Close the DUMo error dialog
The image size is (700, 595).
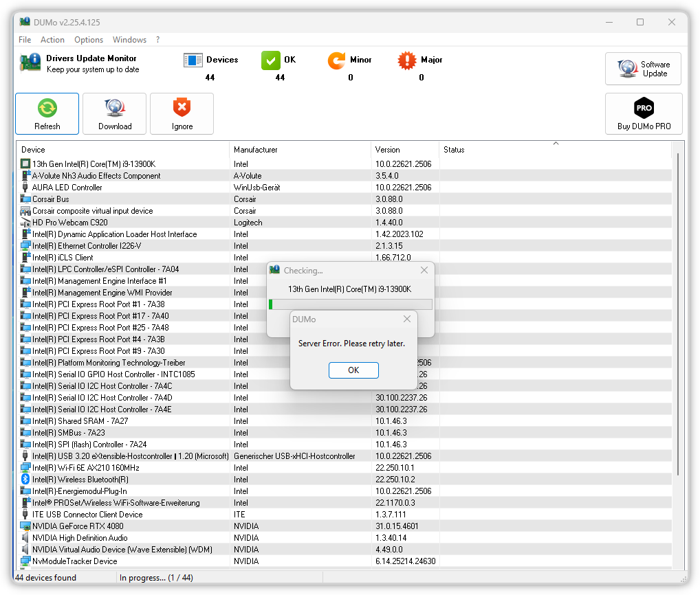(x=406, y=319)
